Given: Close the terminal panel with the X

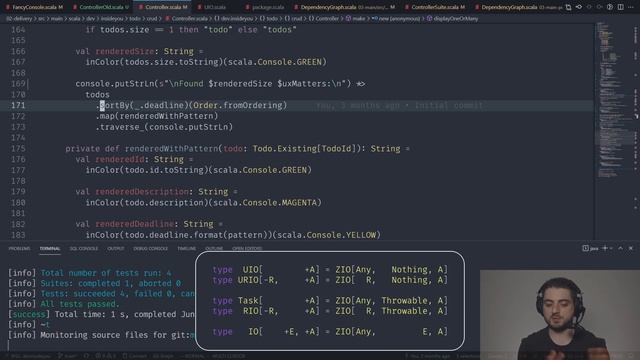Looking at the screenshot, I should [x=631, y=248].
